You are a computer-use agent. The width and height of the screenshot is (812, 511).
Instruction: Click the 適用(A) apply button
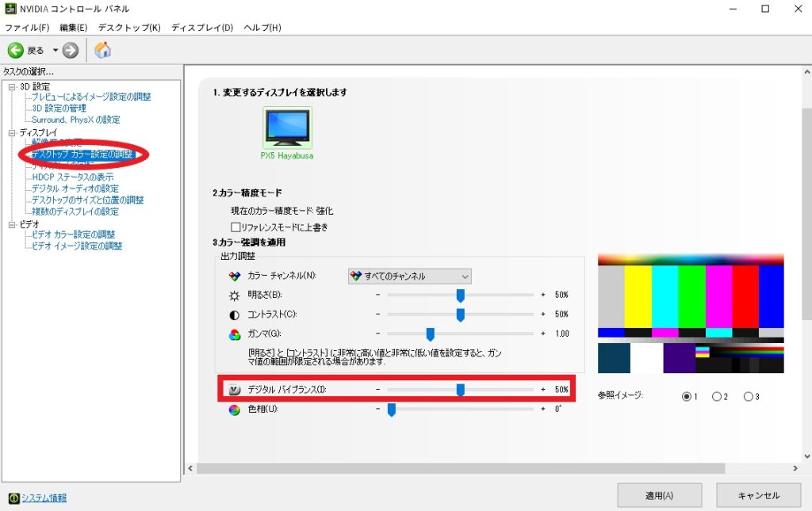coord(659,495)
